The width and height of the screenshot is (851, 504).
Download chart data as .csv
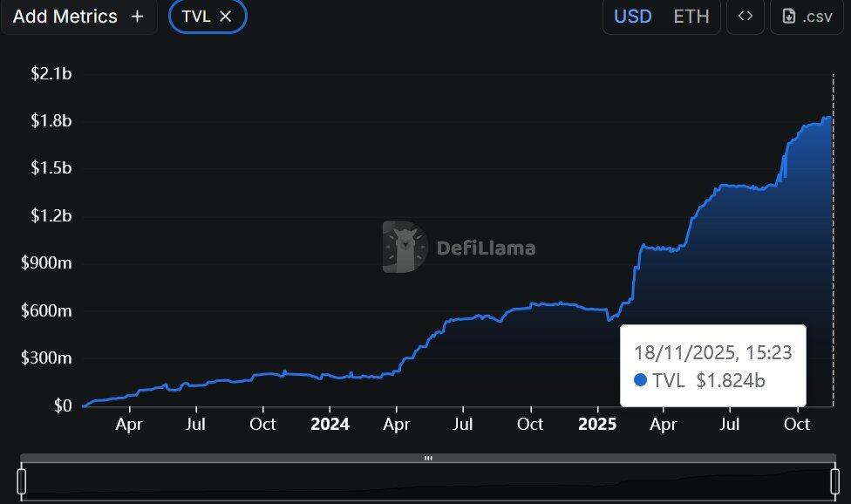coord(807,17)
